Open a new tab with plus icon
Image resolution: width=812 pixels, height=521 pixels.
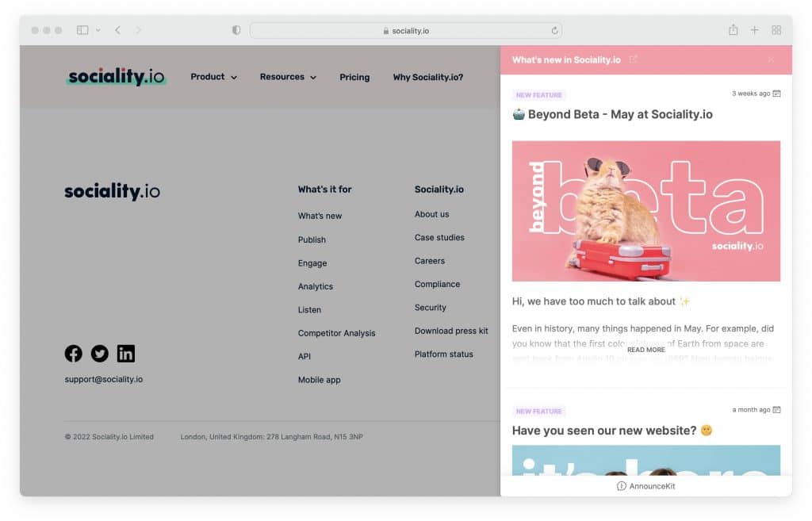(755, 30)
